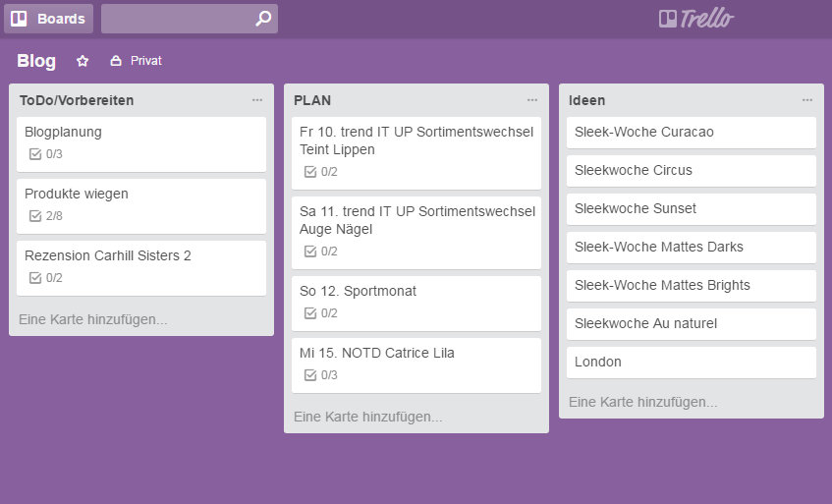
Task: Click checklist badge on So 12. Sportmonat
Action: pyautogui.click(x=321, y=313)
